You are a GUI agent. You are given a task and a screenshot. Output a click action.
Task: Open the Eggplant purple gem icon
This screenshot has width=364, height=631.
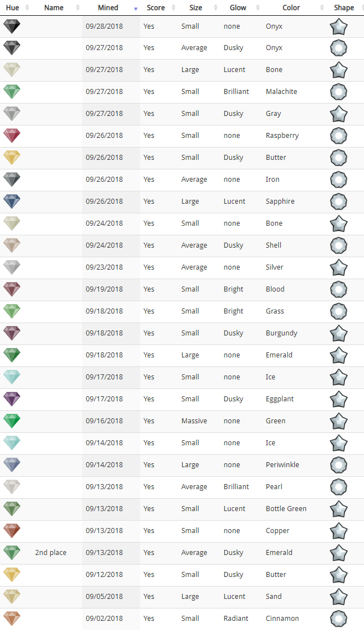pos(12,399)
